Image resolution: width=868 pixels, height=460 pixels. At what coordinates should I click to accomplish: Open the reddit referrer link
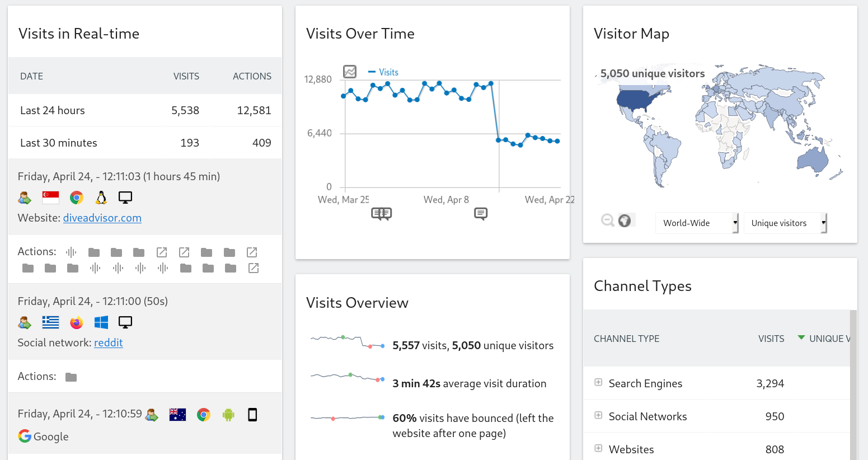(x=108, y=342)
